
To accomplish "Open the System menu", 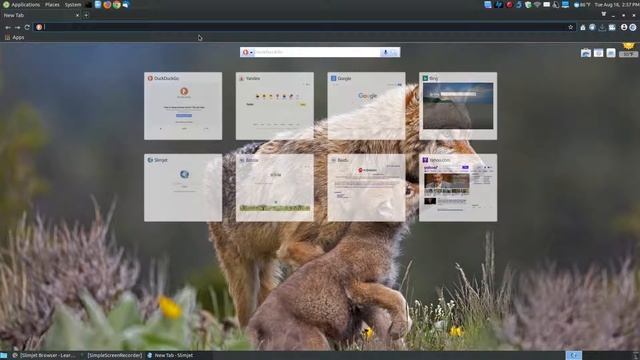I will coord(73,4).
